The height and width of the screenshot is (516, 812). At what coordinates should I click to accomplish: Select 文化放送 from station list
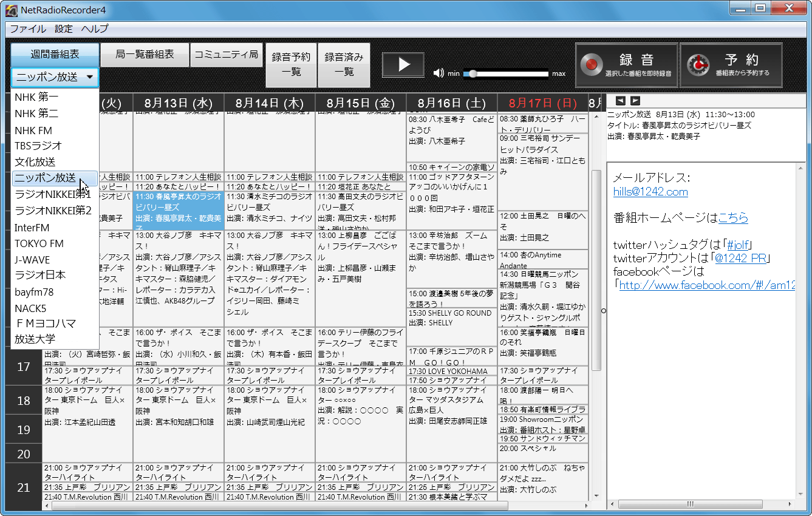55,162
